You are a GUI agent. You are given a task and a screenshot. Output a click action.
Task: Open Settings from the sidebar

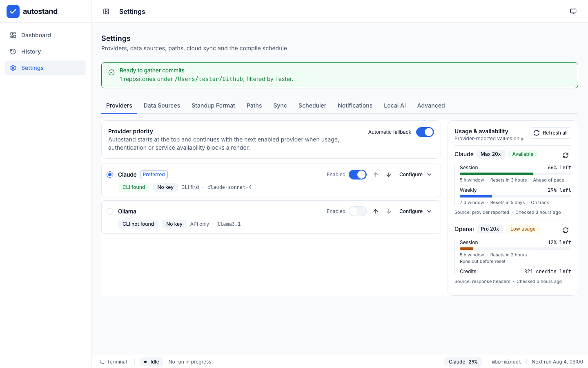[x=45, y=68]
